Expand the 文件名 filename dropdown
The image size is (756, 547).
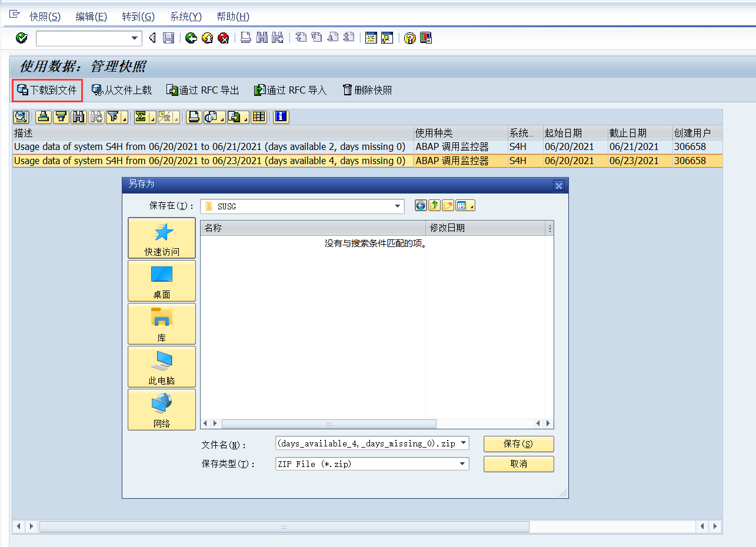click(463, 443)
